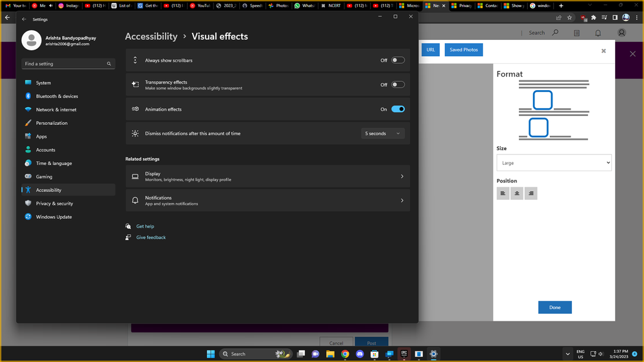Viewport: 644px width, 362px height.
Task: Click ENG US language indicator
Action: (580, 354)
